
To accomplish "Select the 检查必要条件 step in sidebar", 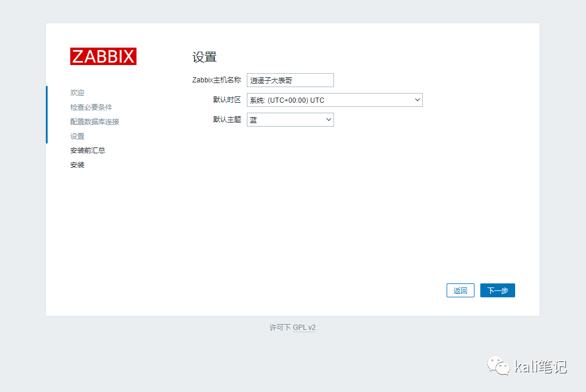I will coord(91,107).
